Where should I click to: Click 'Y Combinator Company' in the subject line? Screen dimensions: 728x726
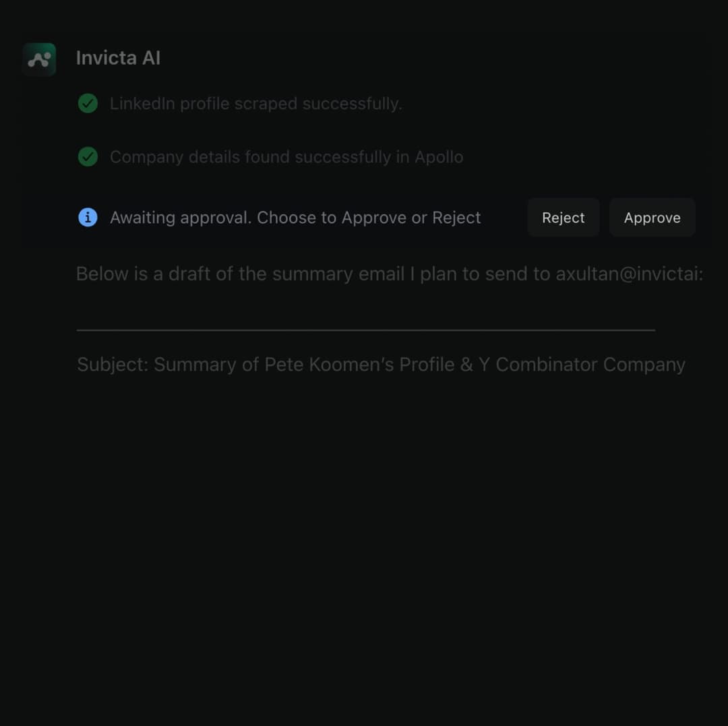[x=582, y=365]
